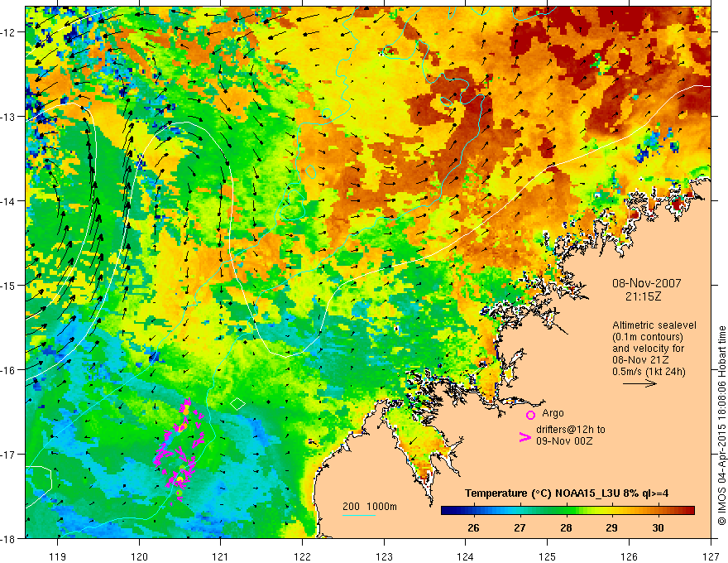Click the longitude label 126
The image size is (728, 563).
(x=629, y=556)
